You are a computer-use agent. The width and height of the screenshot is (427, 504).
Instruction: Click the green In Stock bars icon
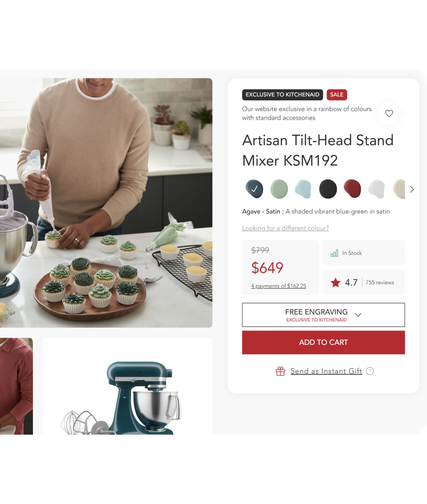point(334,253)
